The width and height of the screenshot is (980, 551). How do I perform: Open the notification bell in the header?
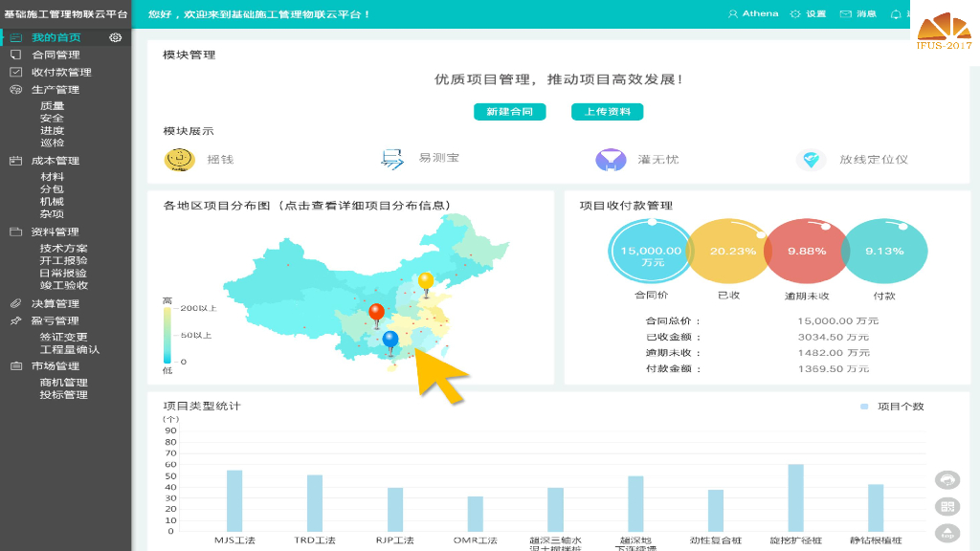tap(895, 13)
